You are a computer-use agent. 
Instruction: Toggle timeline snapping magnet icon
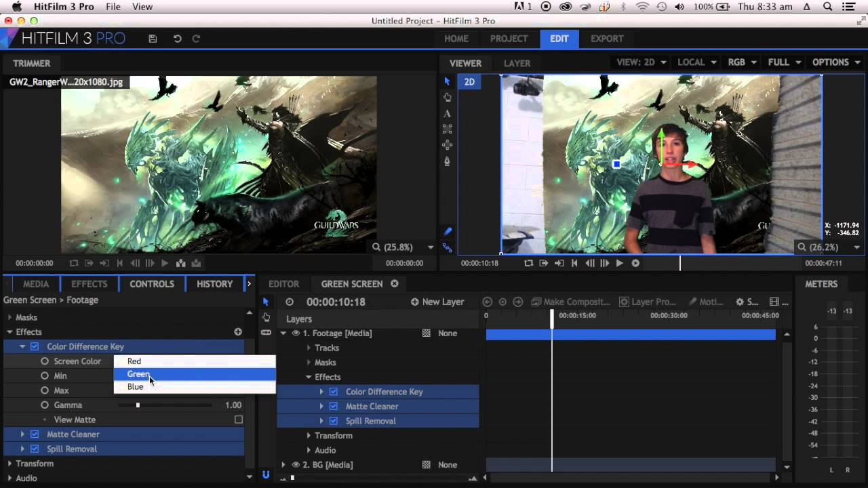click(x=266, y=475)
